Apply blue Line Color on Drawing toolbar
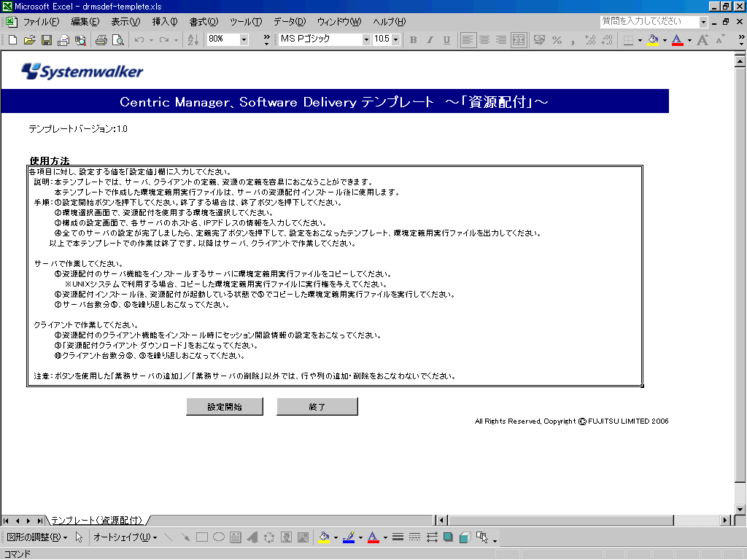The width and height of the screenshot is (747, 560). pos(349,537)
